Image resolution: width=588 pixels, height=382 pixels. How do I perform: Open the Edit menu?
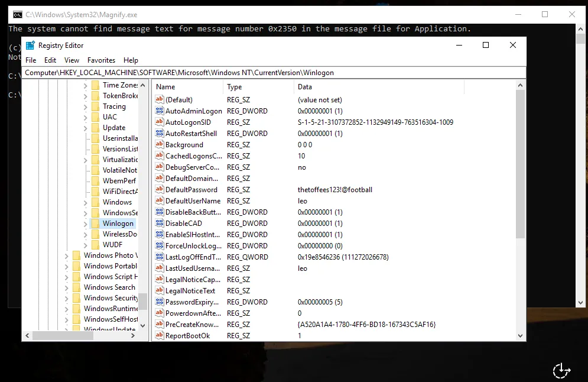tap(50, 60)
